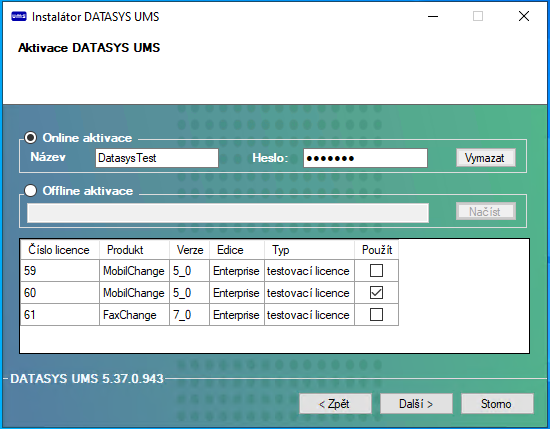
Task: Select the Online aktivace radio button
Action: (x=31, y=138)
